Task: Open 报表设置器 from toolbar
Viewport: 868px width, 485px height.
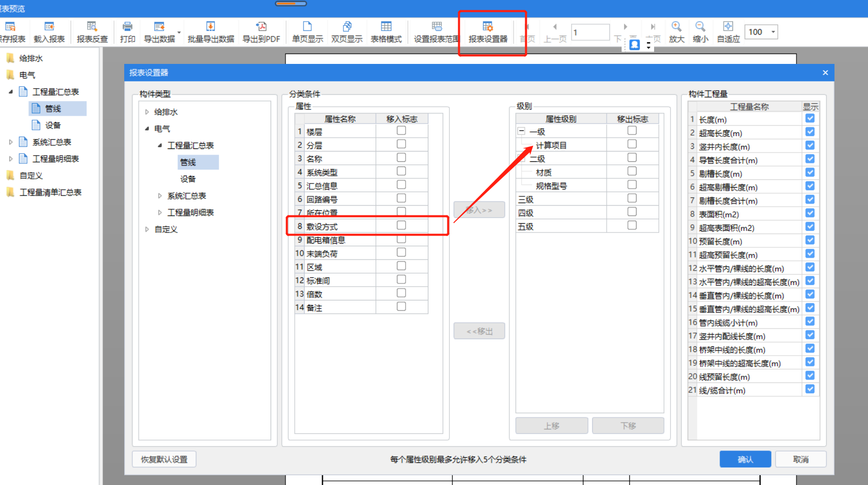Action: pyautogui.click(x=488, y=32)
